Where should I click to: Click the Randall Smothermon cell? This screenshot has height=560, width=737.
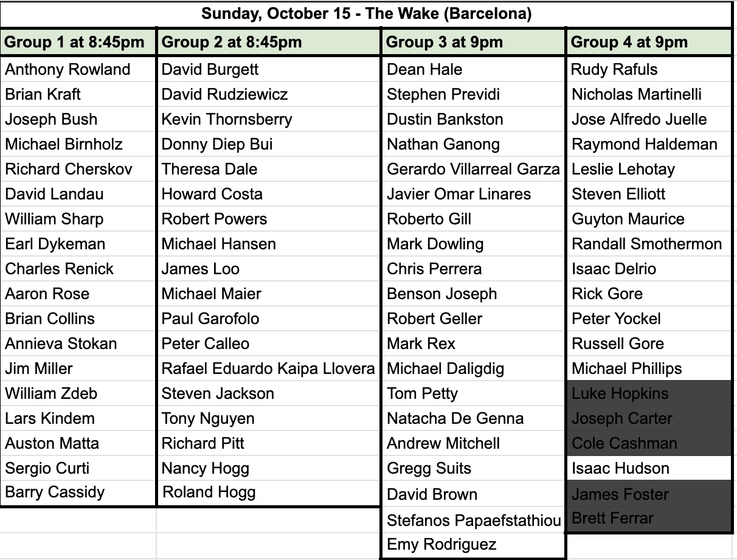[x=649, y=244]
